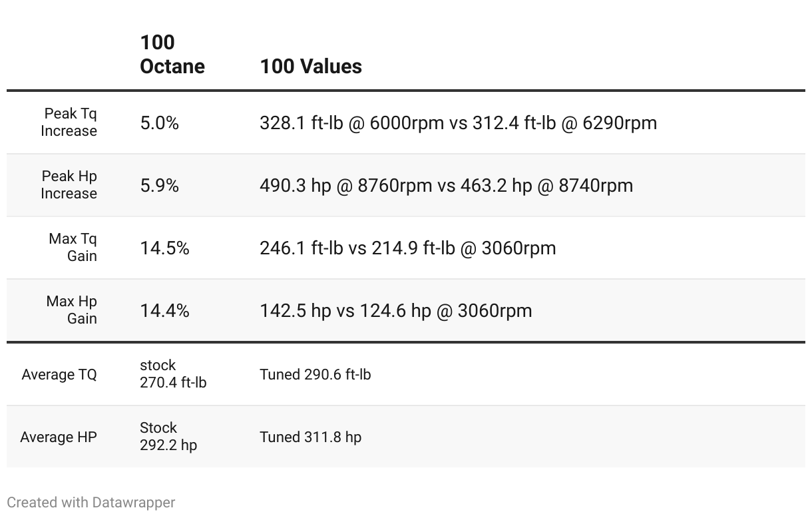812x518 pixels.
Task: Click the '490.3 hp @ 8760rpm' value cell
Action: pos(446,186)
